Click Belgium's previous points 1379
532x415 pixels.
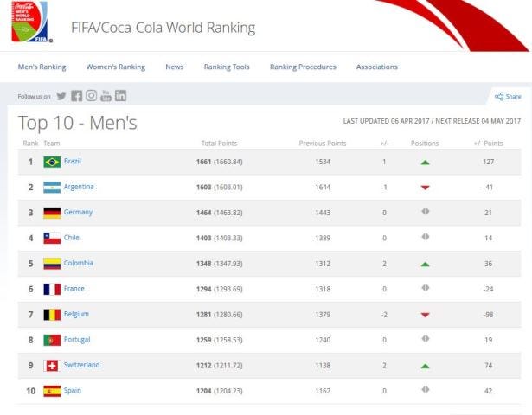pyautogui.click(x=323, y=315)
